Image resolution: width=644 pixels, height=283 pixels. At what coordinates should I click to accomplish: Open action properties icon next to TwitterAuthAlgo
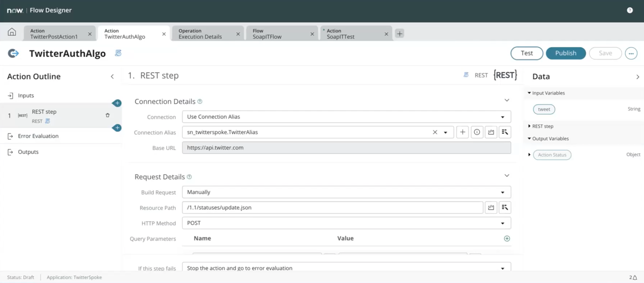click(118, 53)
